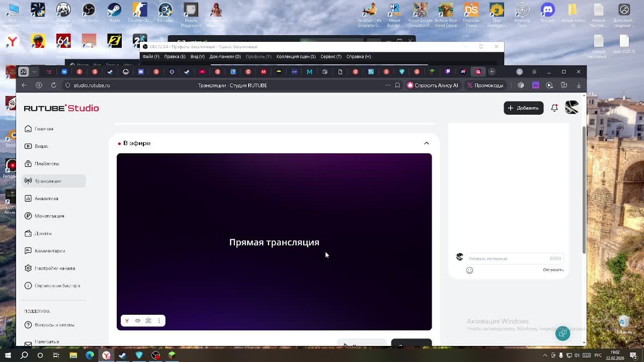
Task: Click Отправить to send chat message
Action: click(553, 270)
